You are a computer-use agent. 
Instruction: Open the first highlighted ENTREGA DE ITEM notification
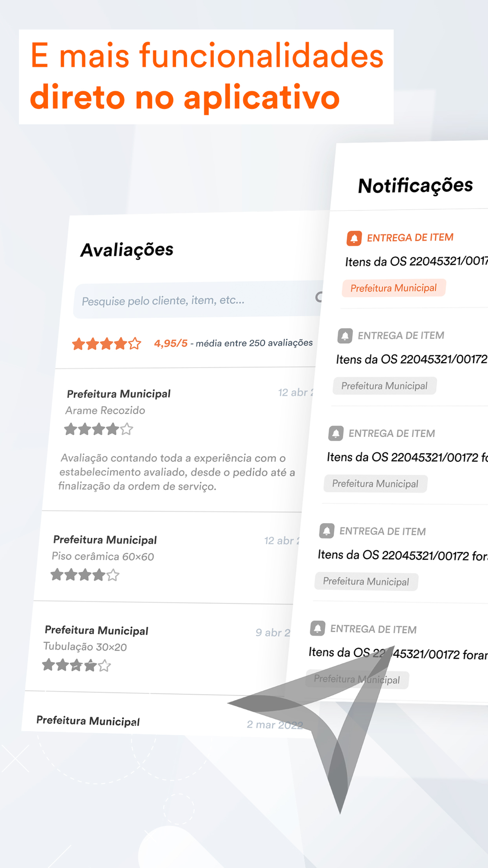click(415, 261)
